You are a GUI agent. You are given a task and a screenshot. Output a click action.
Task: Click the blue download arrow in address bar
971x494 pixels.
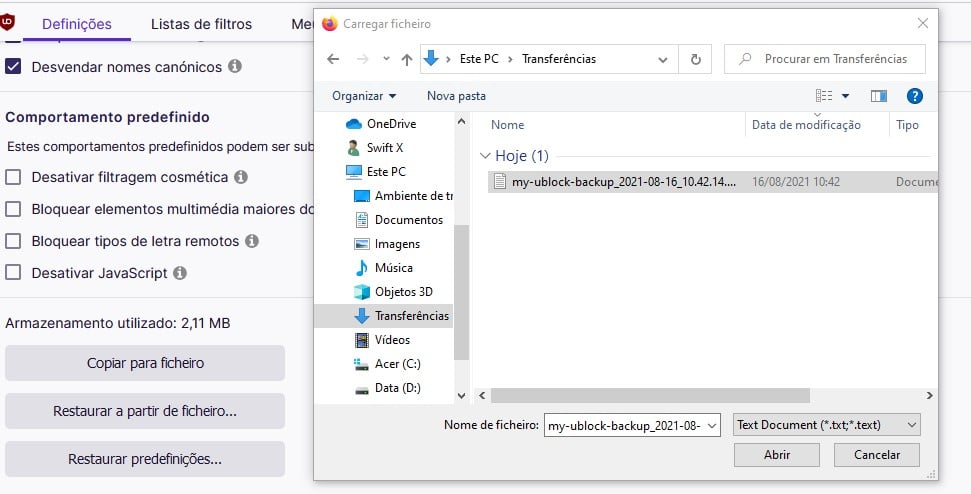(x=431, y=59)
